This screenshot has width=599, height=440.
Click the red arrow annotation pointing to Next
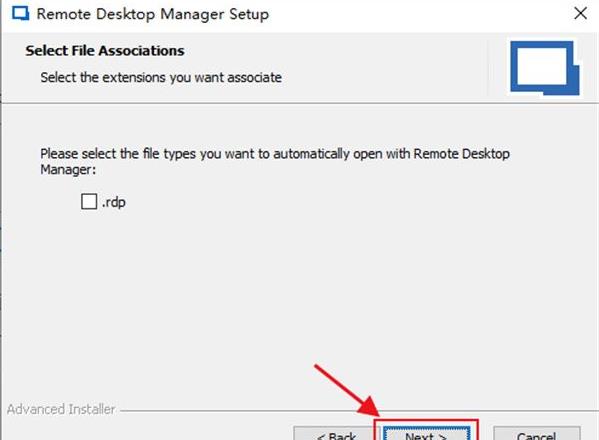pyautogui.click(x=347, y=390)
